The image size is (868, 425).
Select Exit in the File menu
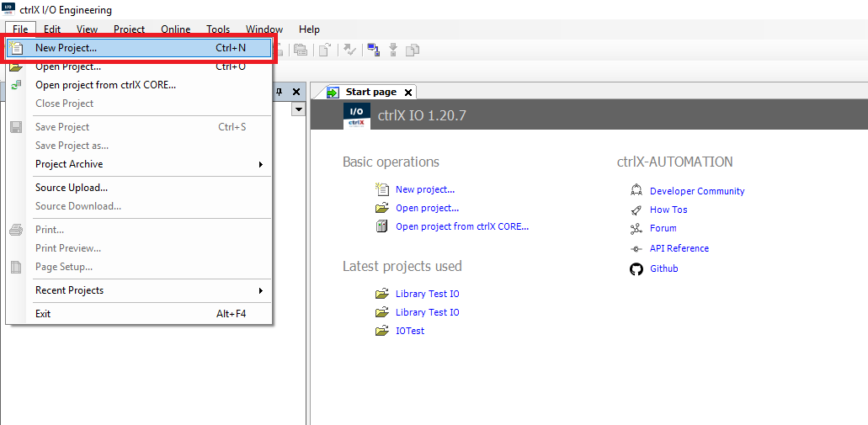pyautogui.click(x=43, y=314)
